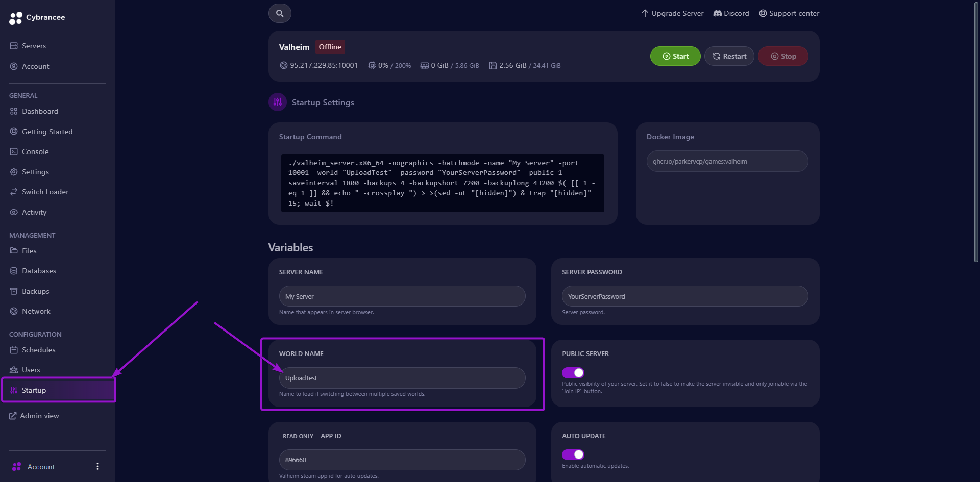This screenshot has width=980, height=482.
Task: Open the Support center
Action: coord(789,13)
